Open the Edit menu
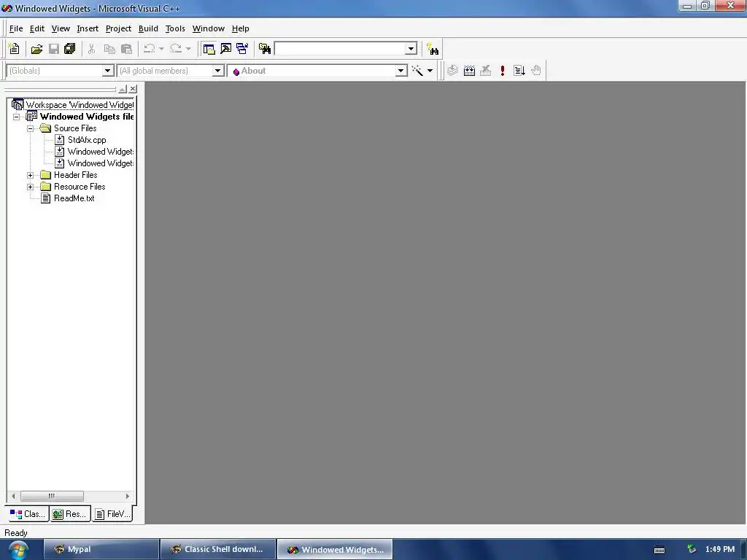747x560 pixels. [x=36, y=28]
